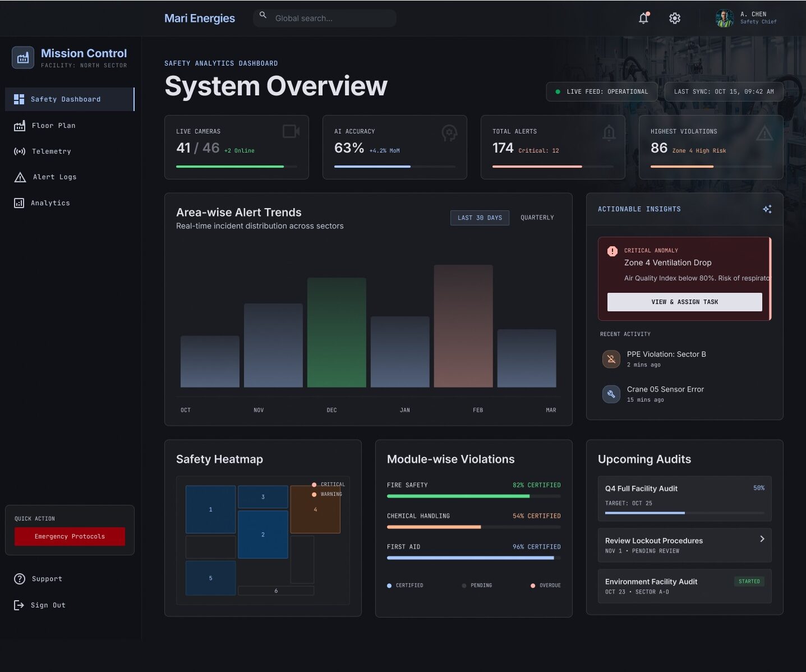Click the Critical heatmap legend entry
806x672 pixels.
[x=328, y=485]
